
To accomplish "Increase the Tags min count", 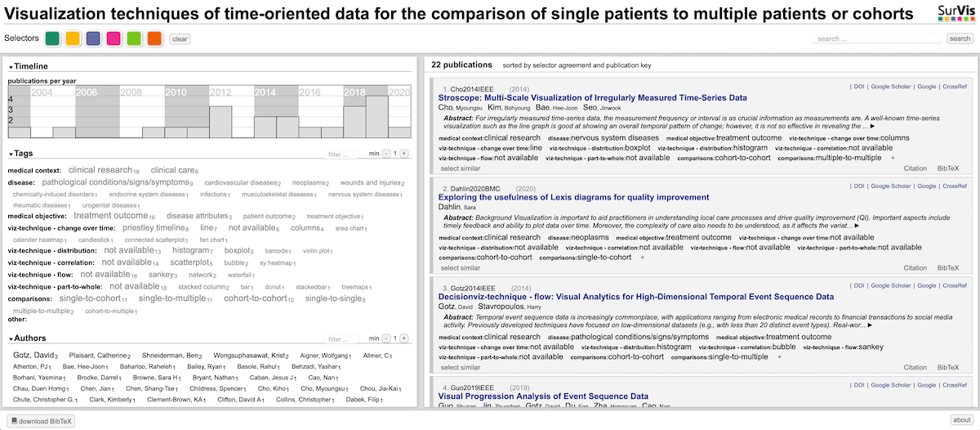I will (x=404, y=154).
